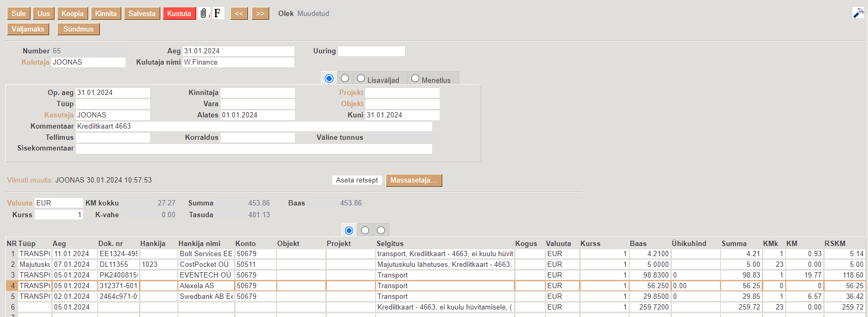
Task: Open the Projekt label link in header
Action: pyautogui.click(x=351, y=92)
